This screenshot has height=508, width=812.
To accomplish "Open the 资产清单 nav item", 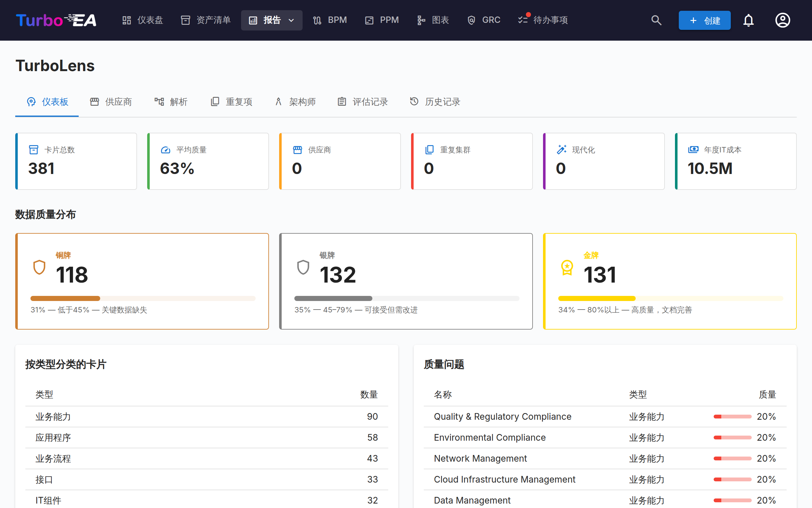I will click(x=206, y=20).
